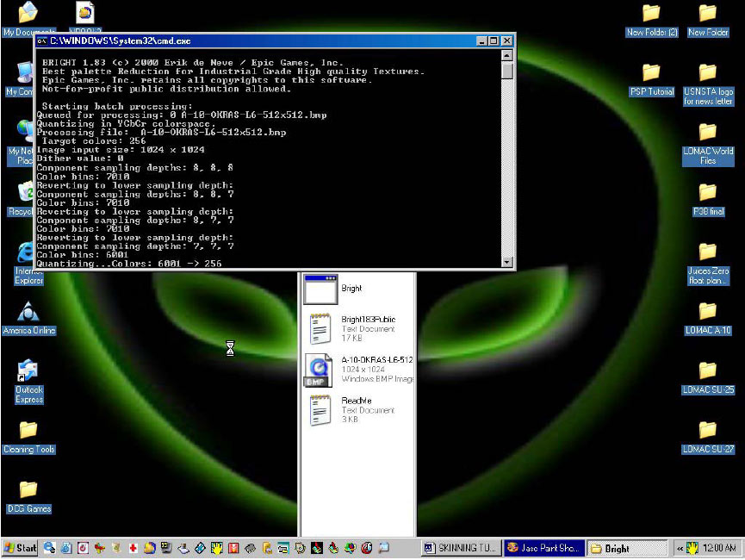Select the Bright183Public text document icon
745x560 pixels.
tap(320, 328)
